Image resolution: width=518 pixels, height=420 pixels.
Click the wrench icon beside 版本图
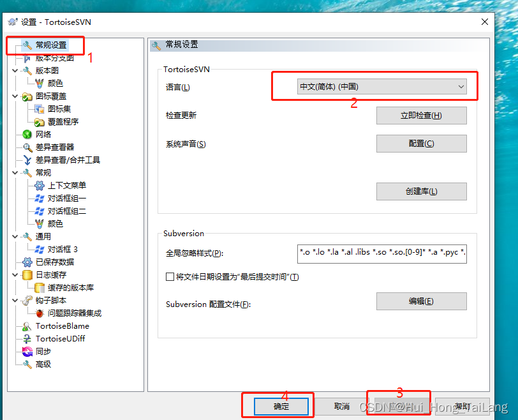(x=27, y=71)
